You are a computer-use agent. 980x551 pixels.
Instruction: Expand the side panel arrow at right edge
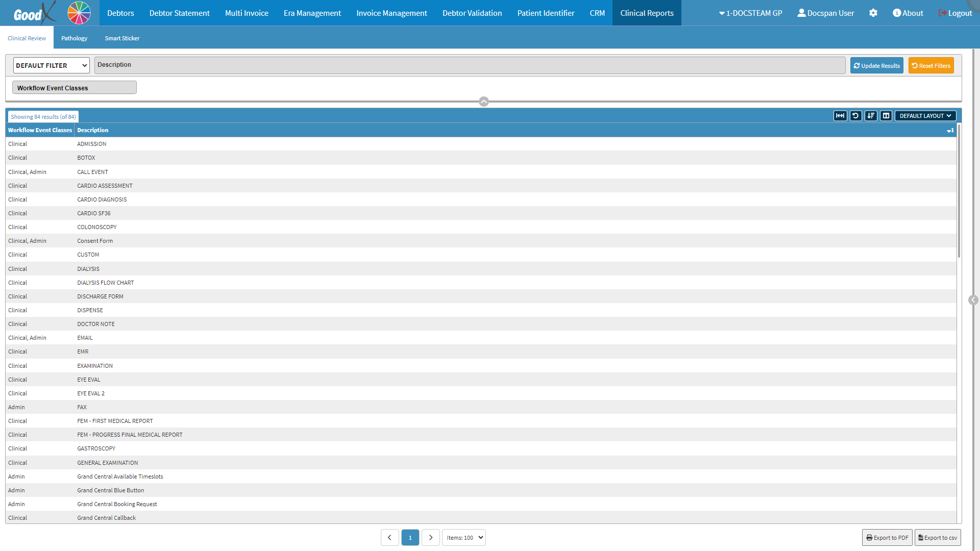pyautogui.click(x=973, y=300)
